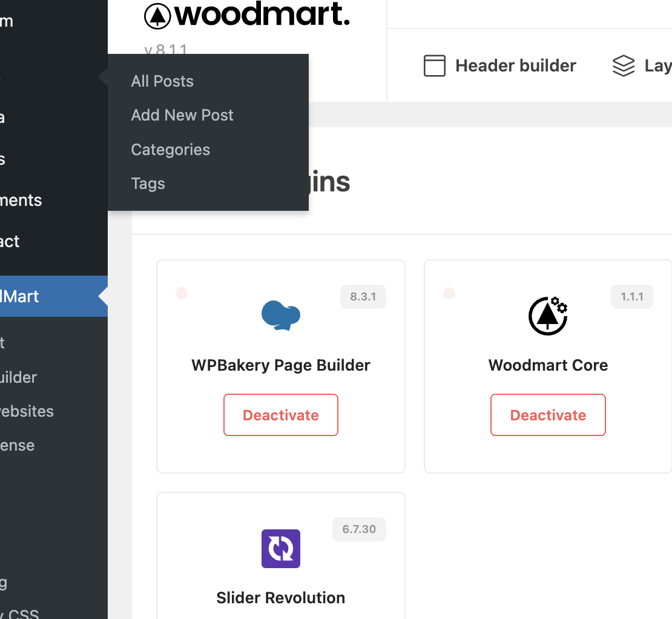Select the highlighted WoodMart sidebar item
Viewport: 672px width, 619px height.
(x=53, y=296)
